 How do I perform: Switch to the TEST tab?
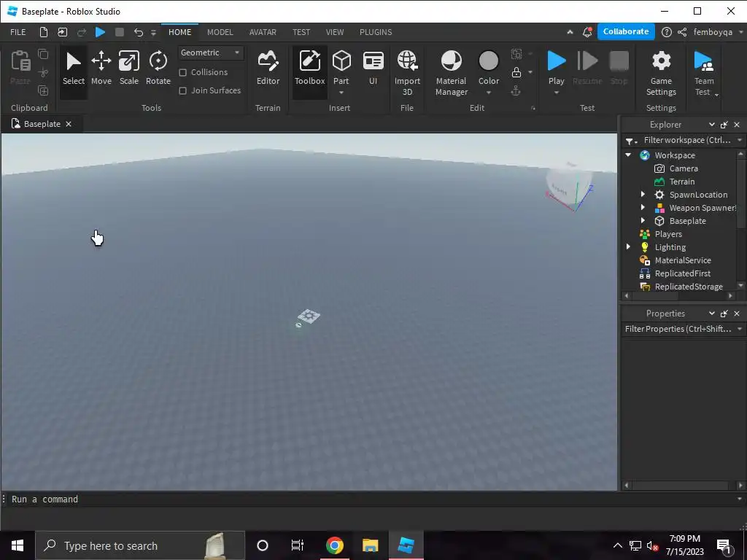coord(301,32)
